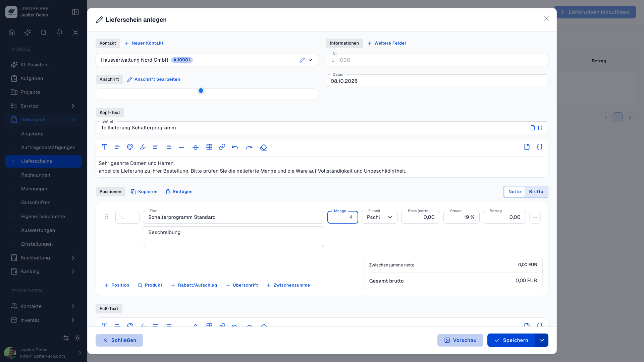
Task: Insert a link in Kopf-Text editor
Action: tap(222, 147)
